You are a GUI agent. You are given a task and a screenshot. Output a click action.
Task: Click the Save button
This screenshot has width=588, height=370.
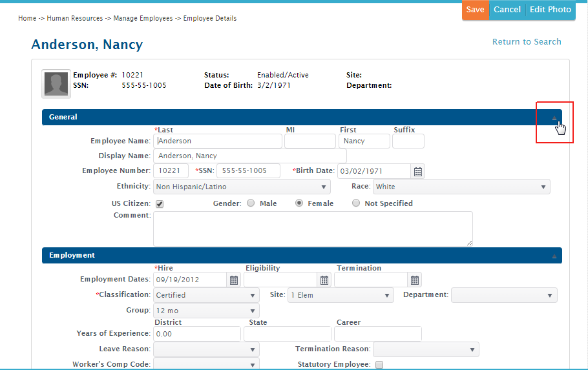(x=475, y=10)
